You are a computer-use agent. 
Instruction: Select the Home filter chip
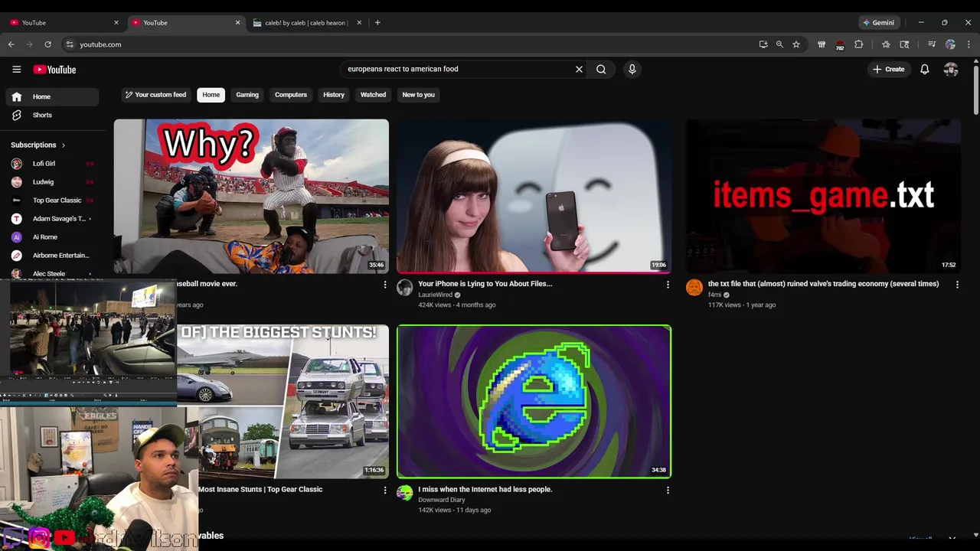[211, 95]
